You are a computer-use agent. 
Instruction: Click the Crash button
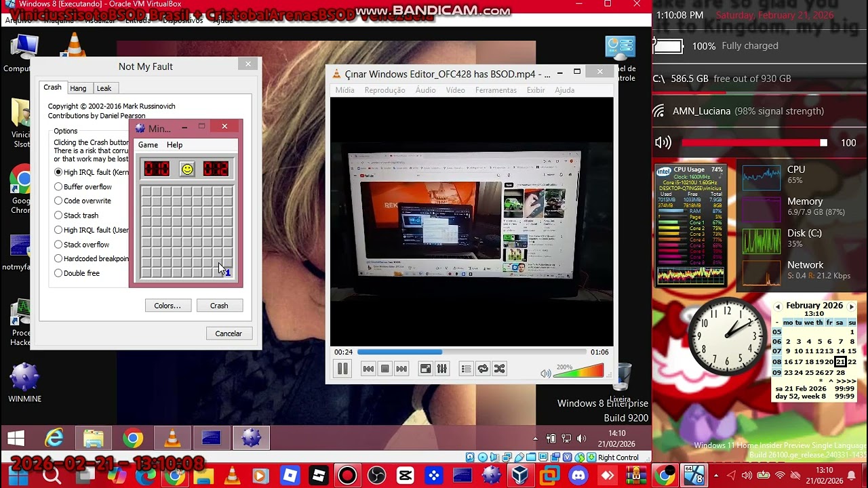pyautogui.click(x=219, y=306)
